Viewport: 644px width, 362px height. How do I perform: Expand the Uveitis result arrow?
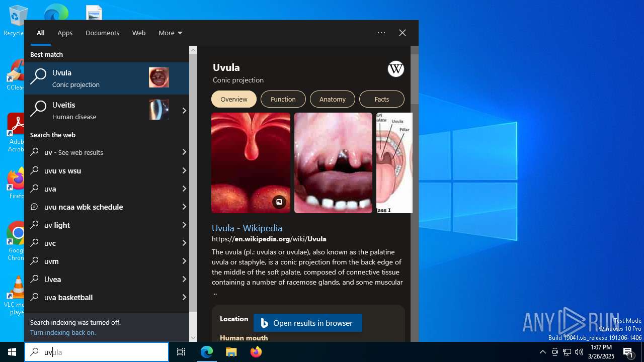(184, 111)
